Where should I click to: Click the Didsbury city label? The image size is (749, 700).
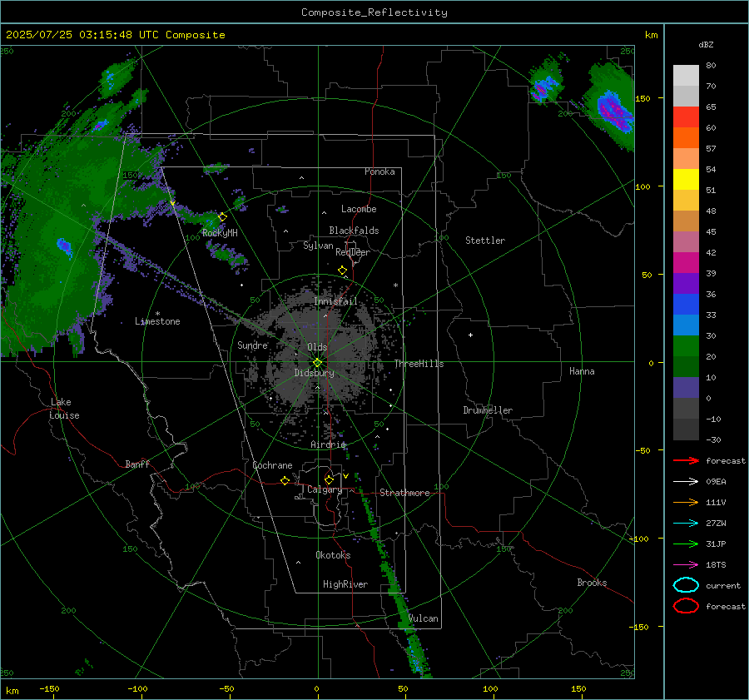(315, 373)
